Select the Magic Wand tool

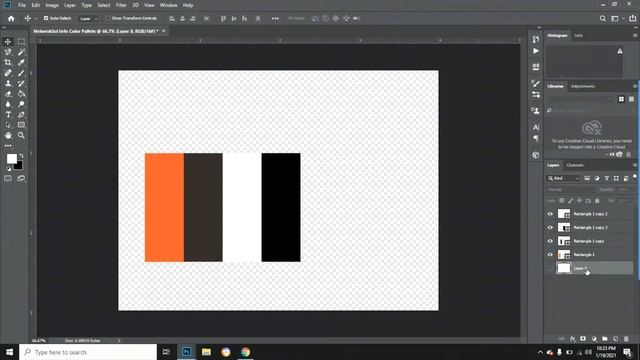coord(21,52)
